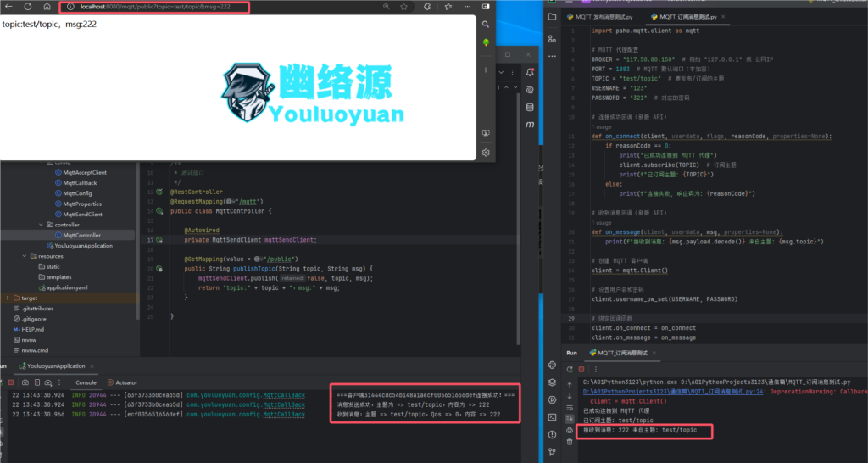The height and width of the screenshot is (463, 868).
Task: Collapse the resources folder
Action: pyautogui.click(x=25, y=256)
